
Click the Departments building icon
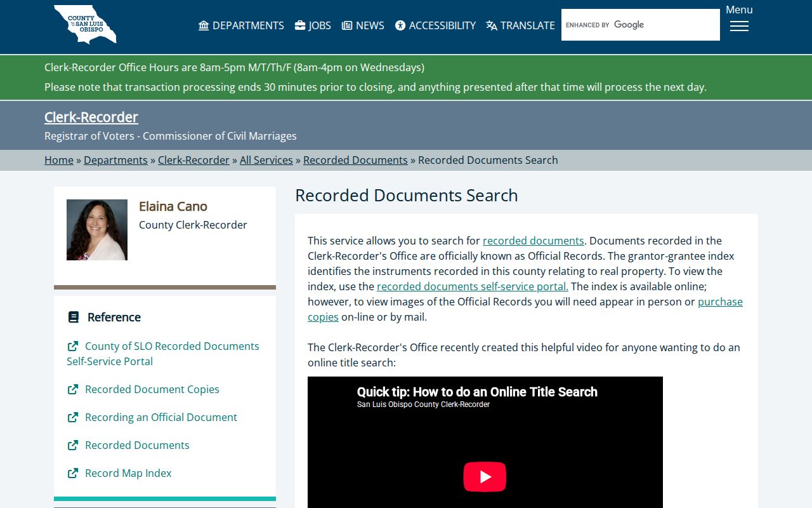[x=204, y=25]
